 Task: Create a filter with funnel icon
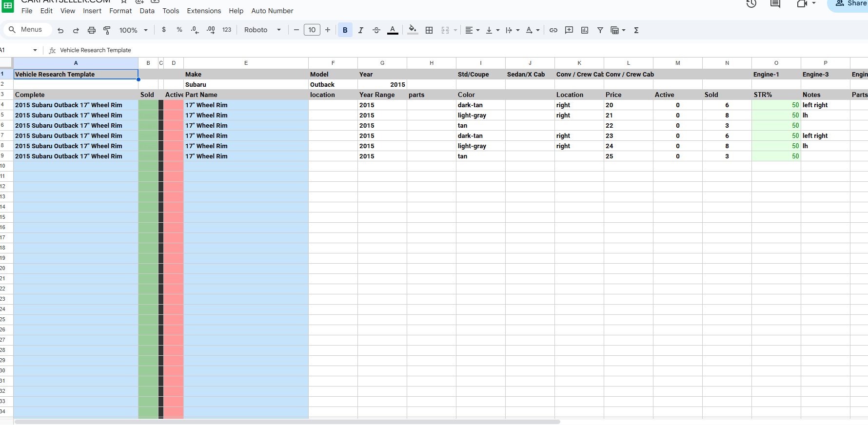click(x=600, y=30)
